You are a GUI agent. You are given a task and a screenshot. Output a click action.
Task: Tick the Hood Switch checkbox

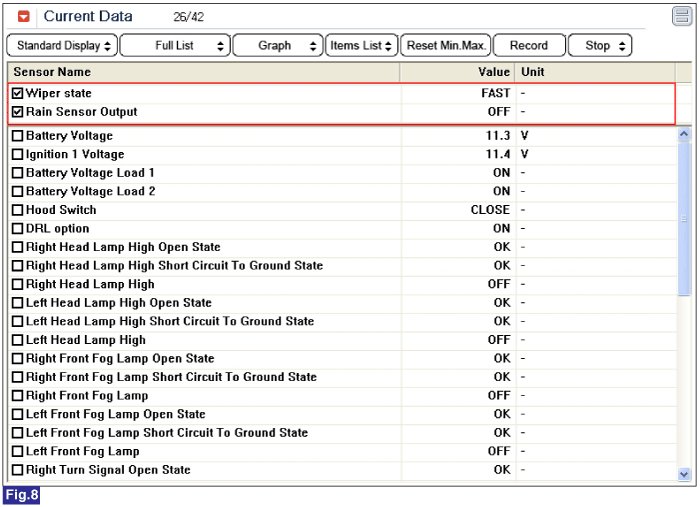click(x=17, y=210)
